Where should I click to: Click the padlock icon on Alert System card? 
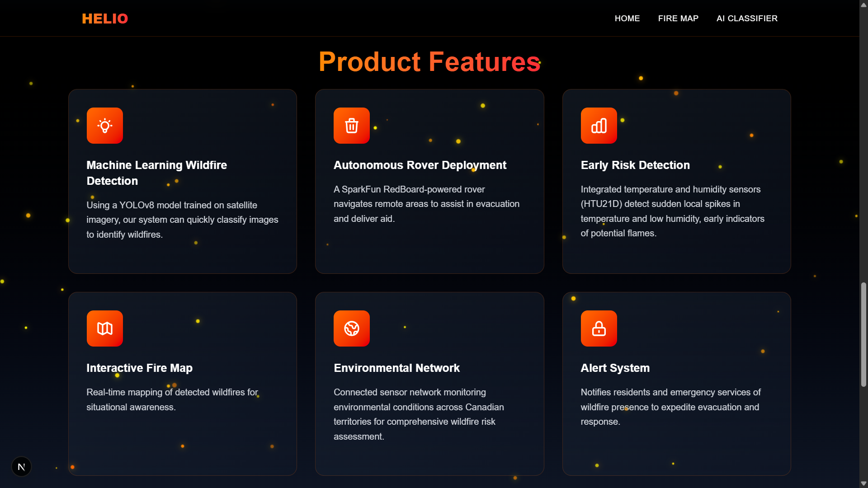coord(599,328)
